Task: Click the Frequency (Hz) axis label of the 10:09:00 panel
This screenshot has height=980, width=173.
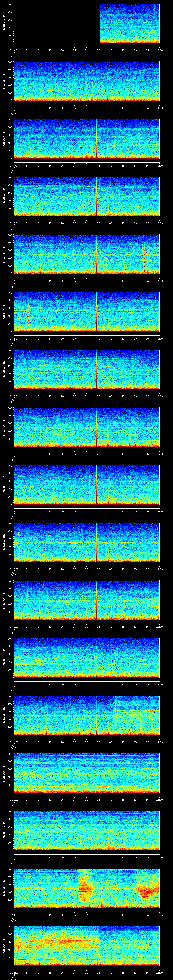Action: click(4, 24)
